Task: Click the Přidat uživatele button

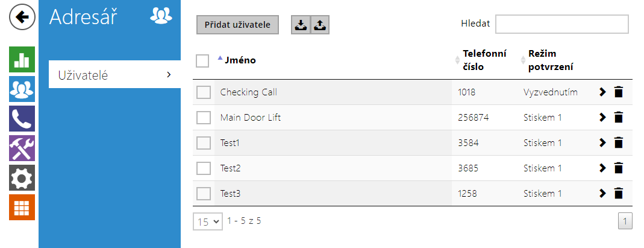Action: (x=237, y=25)
